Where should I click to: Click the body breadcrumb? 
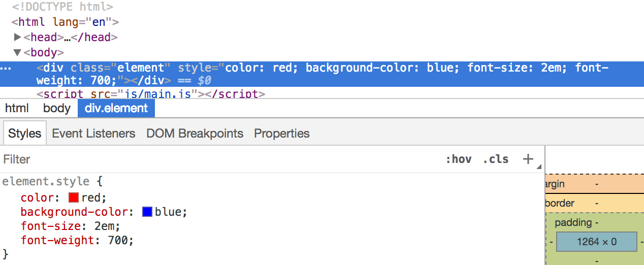pyautogui.click(x=56, y=108)
